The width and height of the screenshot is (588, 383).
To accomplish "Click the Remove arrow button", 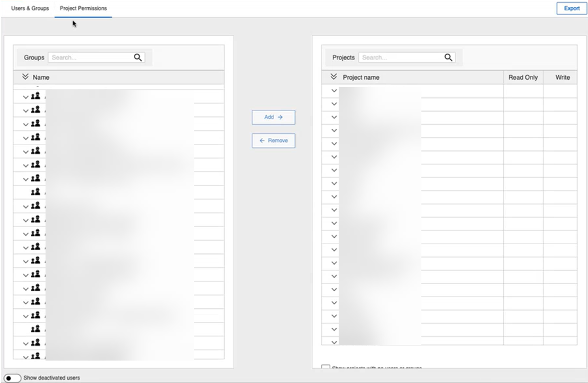I will pyautogui.click(x=273, y=141).
